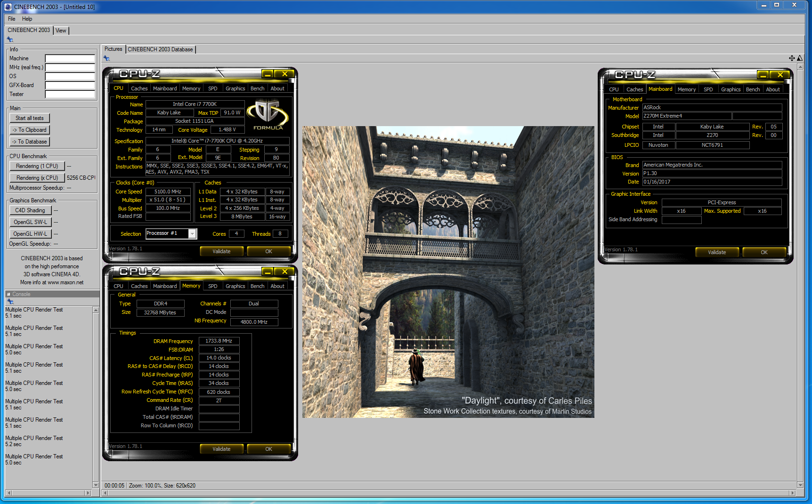Screen dimensions: 812x504
Task: Open Bench tab in CPU-Z Mainboard window
Action: [753, 89]
